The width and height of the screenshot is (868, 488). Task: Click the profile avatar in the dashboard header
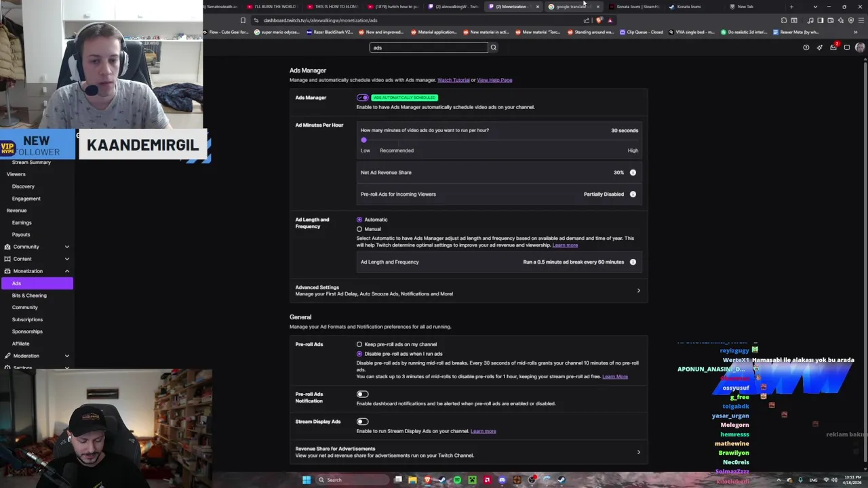point(860,47)
